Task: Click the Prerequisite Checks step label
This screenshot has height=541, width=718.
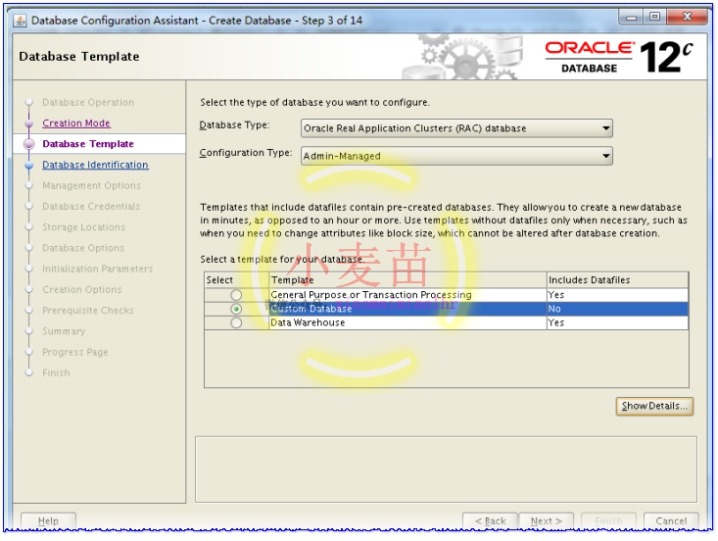Action: (88, 311)
